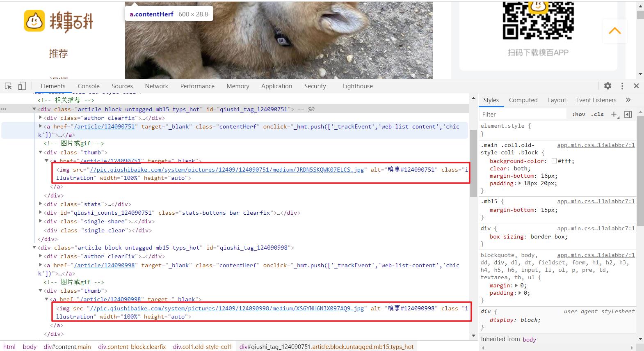This screenshot has width=644, height=351.
Task: Select div#content.main breadcrumb
Action: [x=67, y=346]
